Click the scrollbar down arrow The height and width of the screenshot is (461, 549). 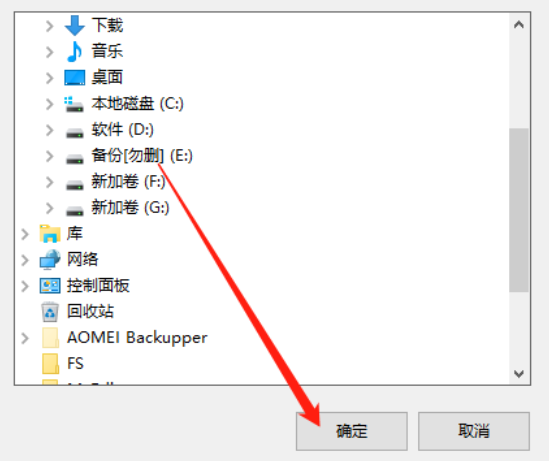[519, 373]
